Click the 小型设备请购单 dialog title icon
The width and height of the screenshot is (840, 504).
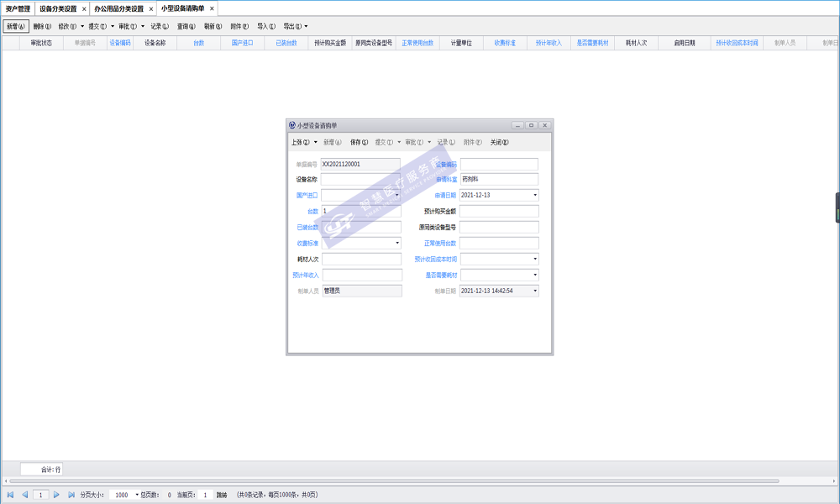click(x=291, y=125)
